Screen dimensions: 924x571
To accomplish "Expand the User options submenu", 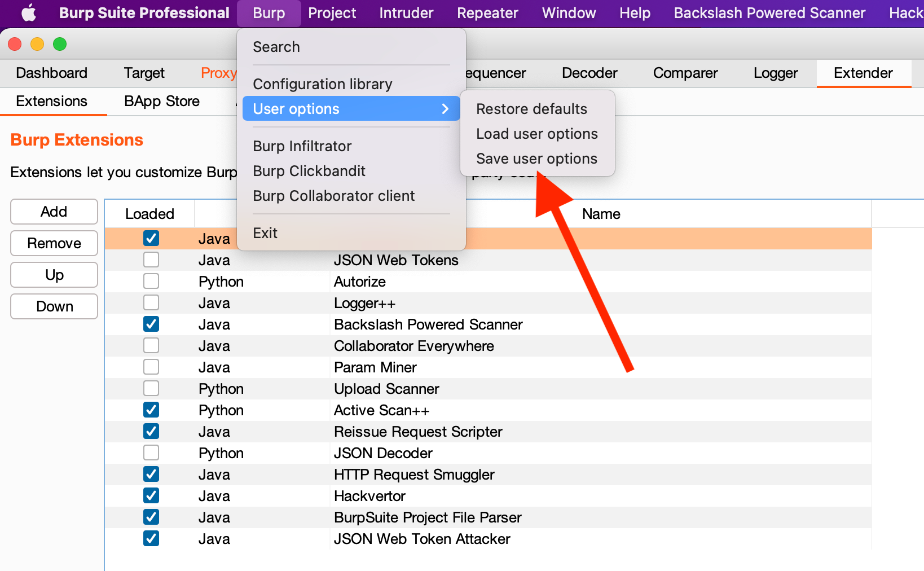I will coord(351,108).
